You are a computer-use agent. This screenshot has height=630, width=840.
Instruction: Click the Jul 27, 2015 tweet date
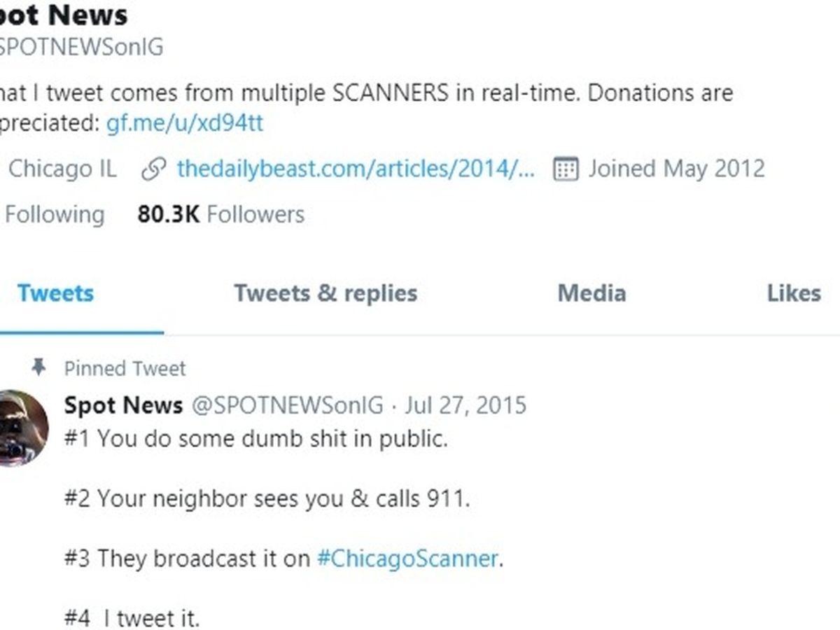point(465,405)
